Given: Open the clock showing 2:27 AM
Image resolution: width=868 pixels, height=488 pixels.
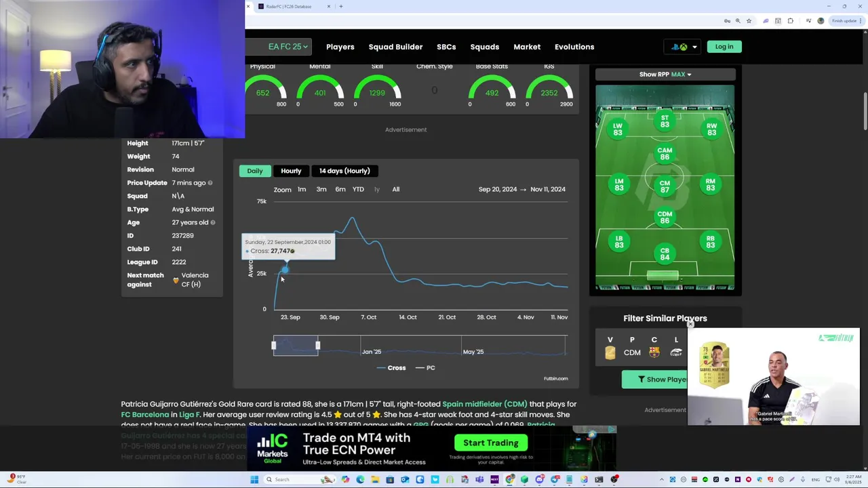Looking at the screenshot, I should coord(853,479).
